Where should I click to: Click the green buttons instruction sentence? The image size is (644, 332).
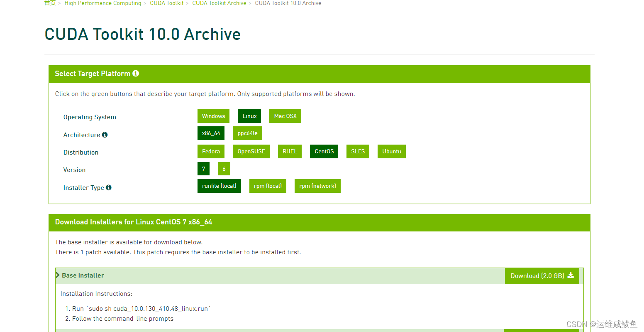tap(205, 94)
